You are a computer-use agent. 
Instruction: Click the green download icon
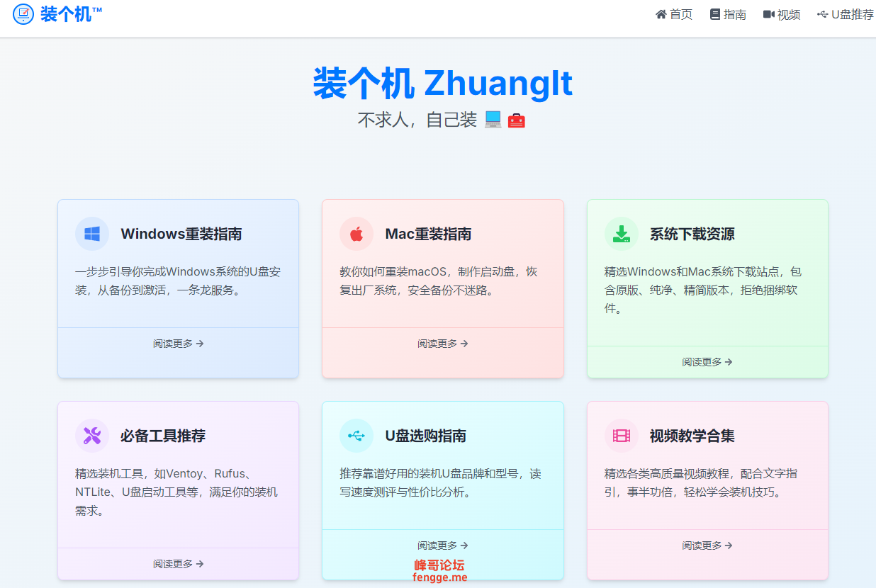pyautogui.click(x=622, y=234)
